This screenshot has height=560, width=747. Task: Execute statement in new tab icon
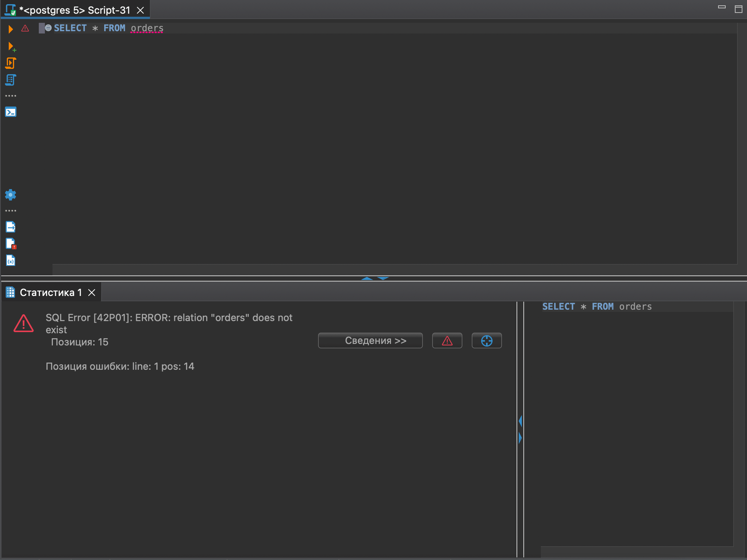pos(11,47)
